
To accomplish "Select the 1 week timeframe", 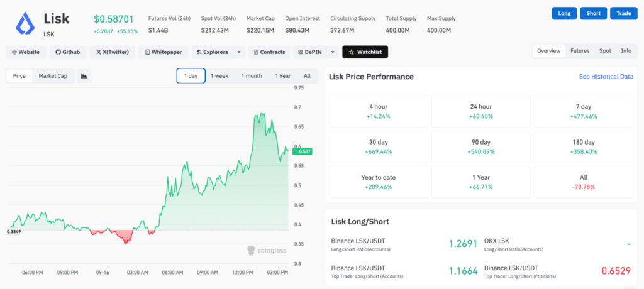I will [x=219, y=76].
